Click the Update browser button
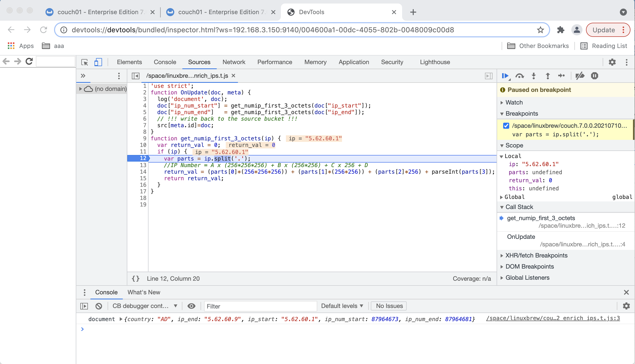Image resolution: width=635 pixels, height=364 pixels. point(604,30)
